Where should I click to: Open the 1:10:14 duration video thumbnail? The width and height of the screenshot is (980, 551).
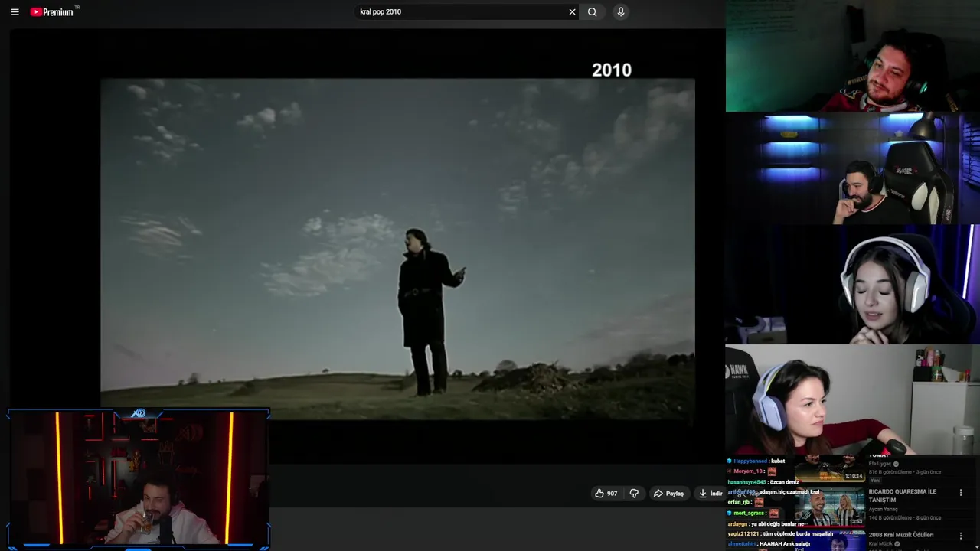830,468
